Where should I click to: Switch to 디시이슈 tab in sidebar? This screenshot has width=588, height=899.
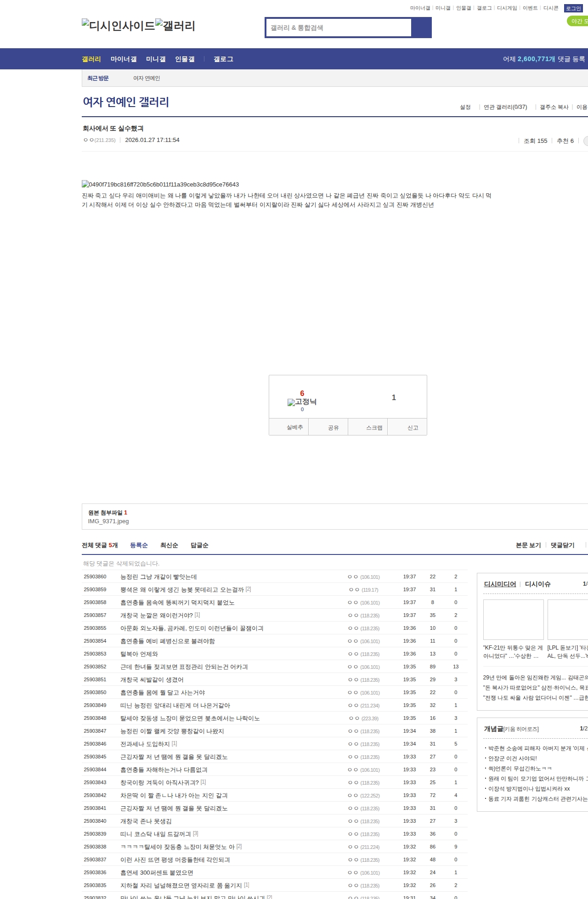coord(537,584)
